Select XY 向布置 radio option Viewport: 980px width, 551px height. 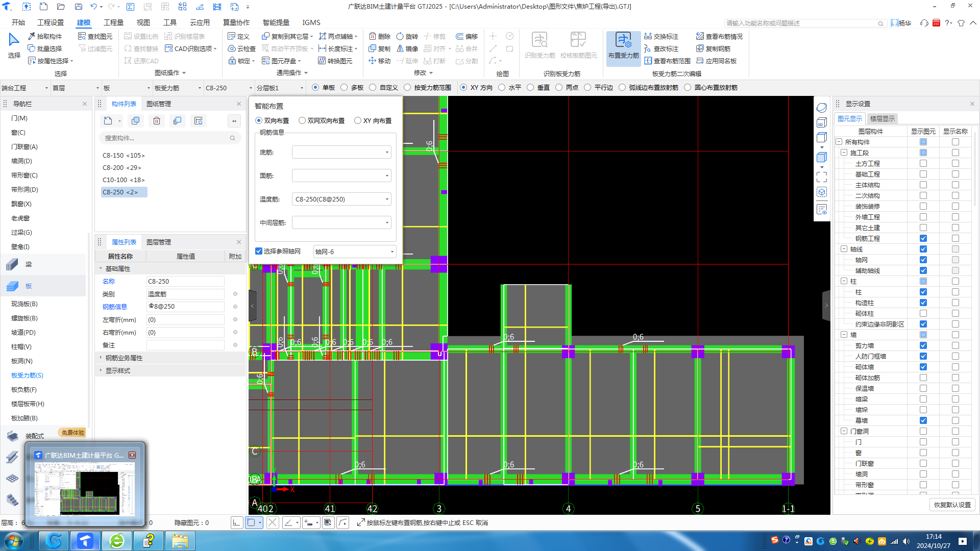pyautogui.click(x=358, y=121)
